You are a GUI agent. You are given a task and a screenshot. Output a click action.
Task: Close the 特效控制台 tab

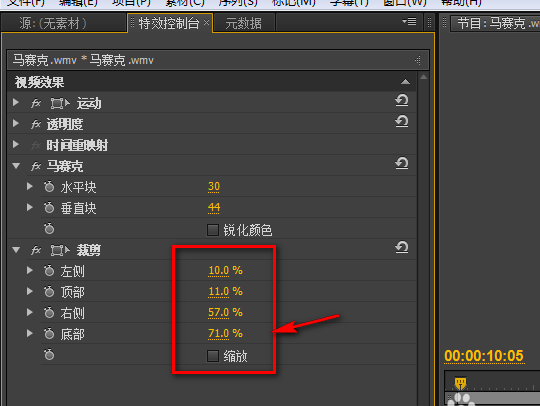click(x=206, y=23)
